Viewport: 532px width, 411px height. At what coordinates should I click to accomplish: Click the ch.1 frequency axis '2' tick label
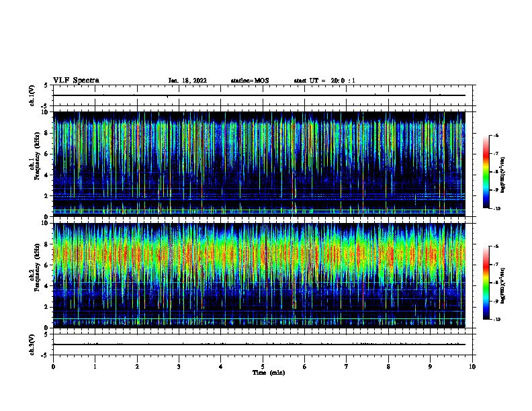[48, 196]
